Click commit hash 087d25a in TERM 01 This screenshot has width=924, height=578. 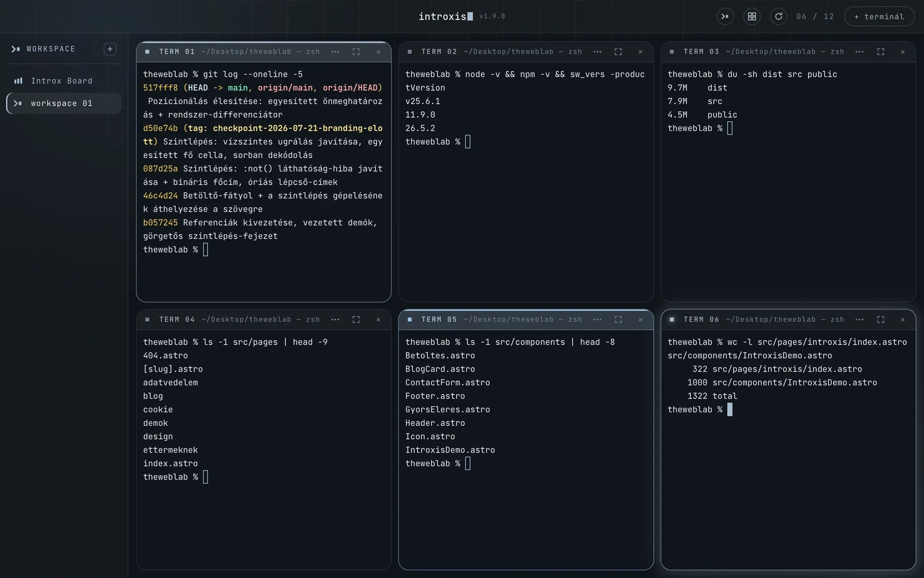pos(161,169)
